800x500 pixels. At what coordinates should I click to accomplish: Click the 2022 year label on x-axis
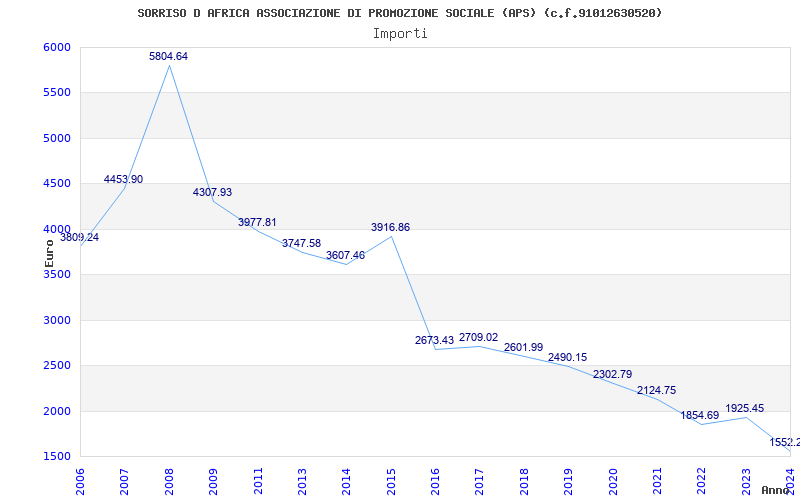(x=702, y=481)
